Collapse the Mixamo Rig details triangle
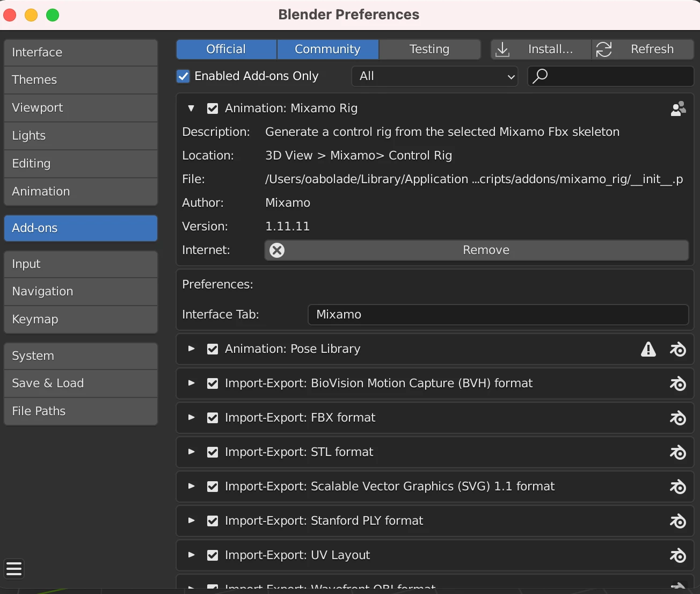700x594 pixels. pos(191,108)
